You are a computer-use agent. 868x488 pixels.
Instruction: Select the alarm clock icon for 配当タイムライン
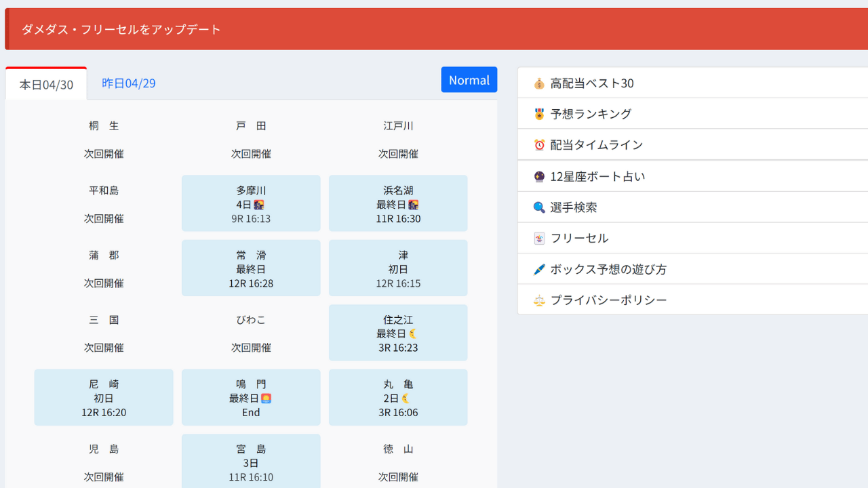(x=538, y=144)
